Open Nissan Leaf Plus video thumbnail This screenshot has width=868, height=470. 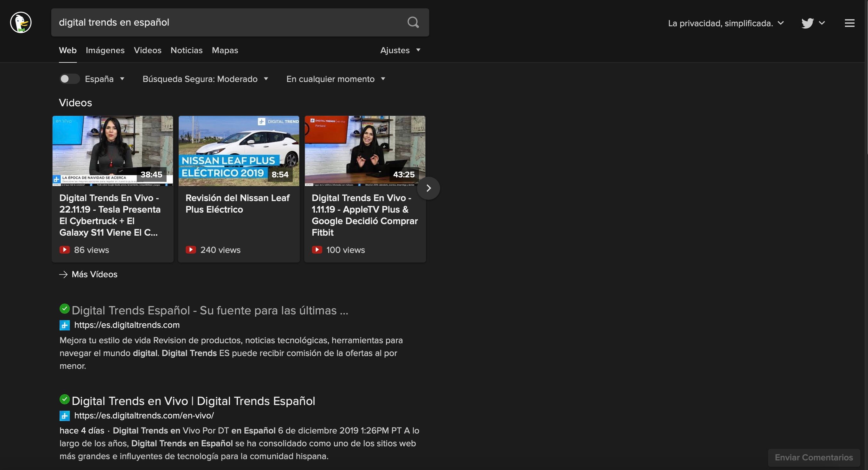tap(239, 151)
